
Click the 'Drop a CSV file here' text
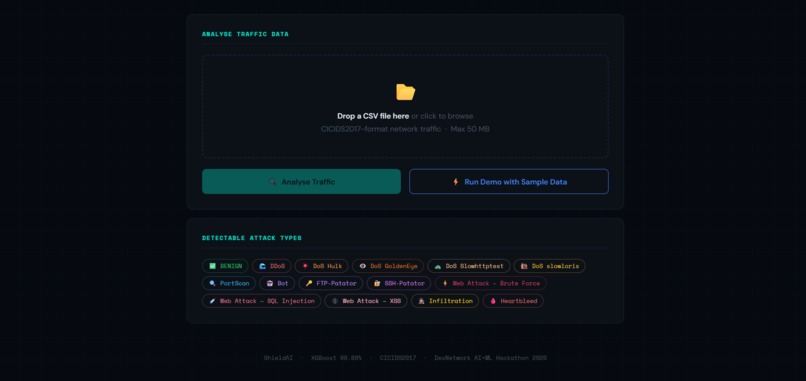(373, 116)
